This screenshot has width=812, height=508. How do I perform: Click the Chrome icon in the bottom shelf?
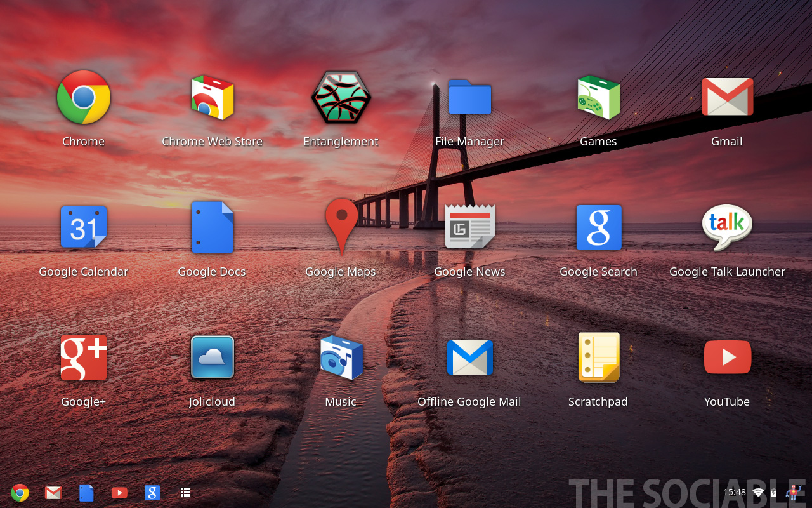pyautogui.click(x=20, y=493)
